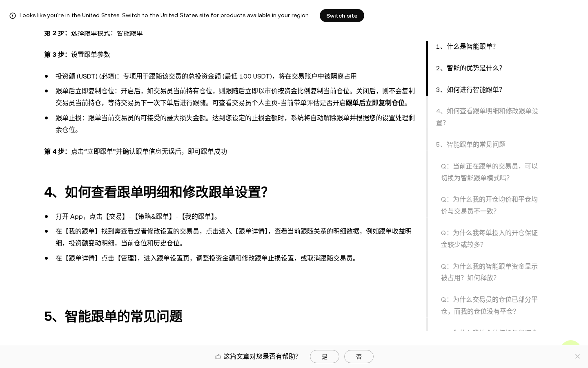Open Q: 为什么交易员的仓位已部分平仓 question

(x=489, y=305)
